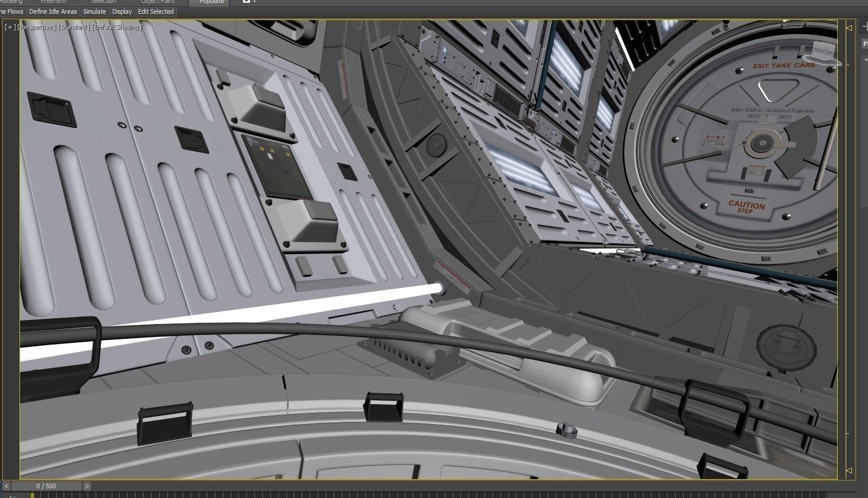868x498 pixels.
Task: Click the Create (+) command panel tab
Action: 865,27
